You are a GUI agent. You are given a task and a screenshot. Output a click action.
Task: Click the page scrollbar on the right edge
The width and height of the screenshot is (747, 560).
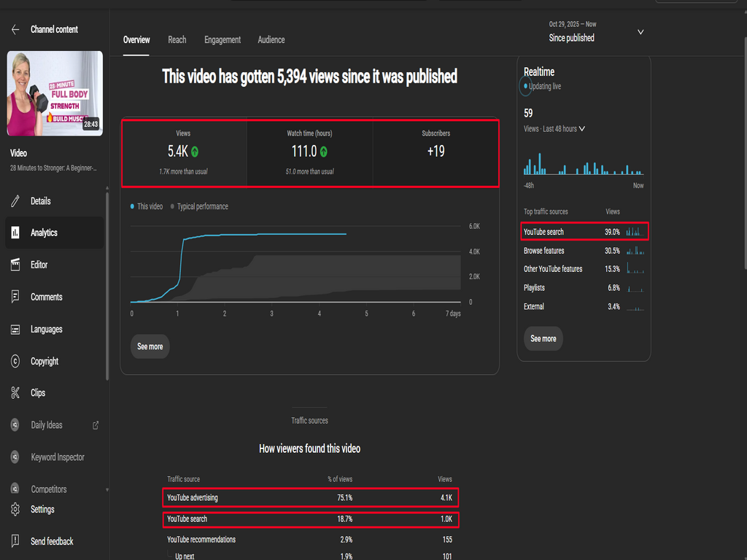[745, 152]
